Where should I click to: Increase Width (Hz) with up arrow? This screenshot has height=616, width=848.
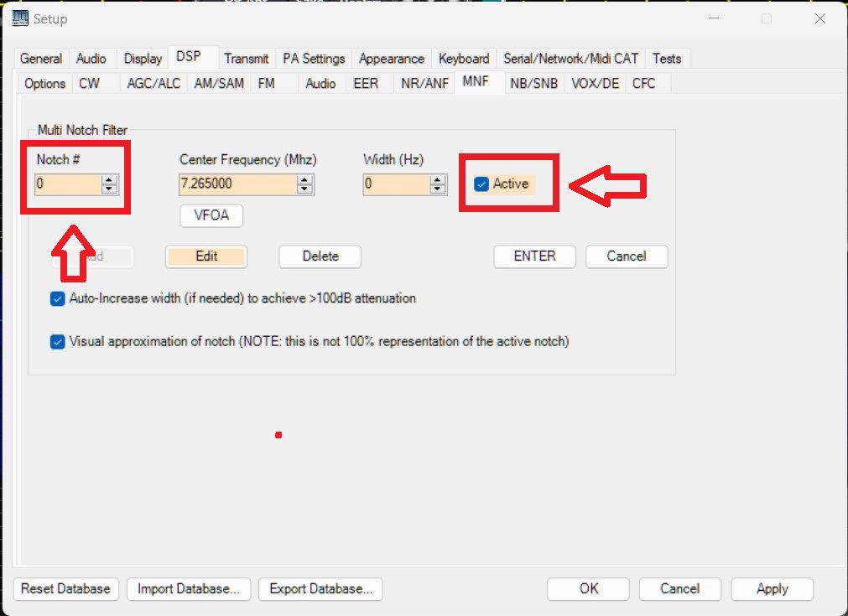436,179
